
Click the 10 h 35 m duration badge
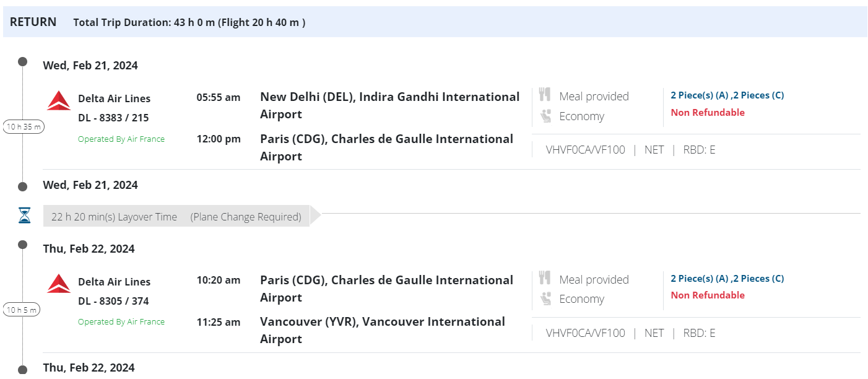(x=24, y=127)
